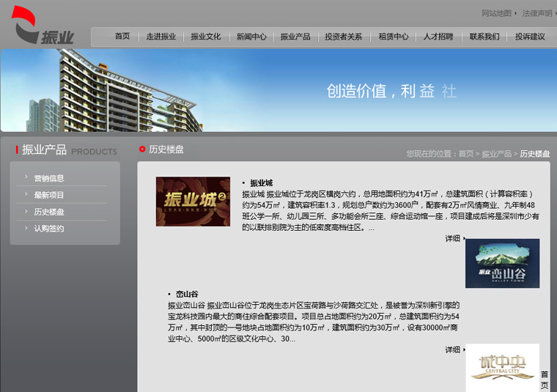Image resolution: width=557 pixels, height=392 pixels.
Task: Open 投诉建议 navigation item
Action: [x=530, y=36]
